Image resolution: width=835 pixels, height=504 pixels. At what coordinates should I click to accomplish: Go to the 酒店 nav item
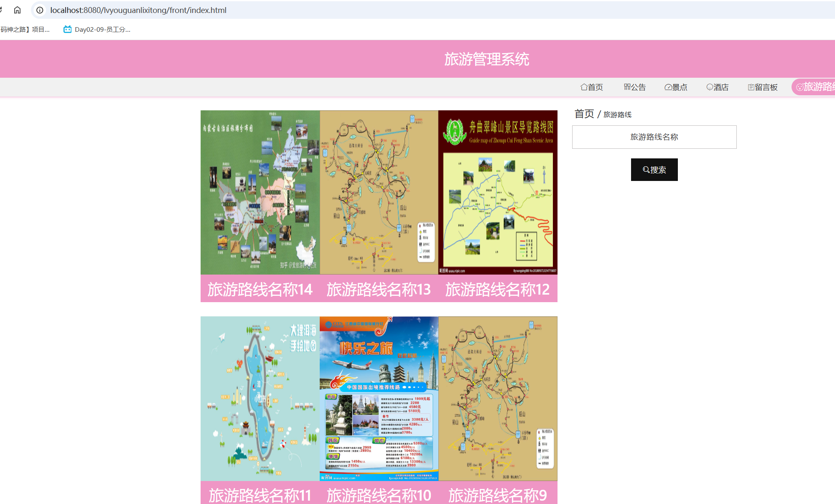pos(718,87)
